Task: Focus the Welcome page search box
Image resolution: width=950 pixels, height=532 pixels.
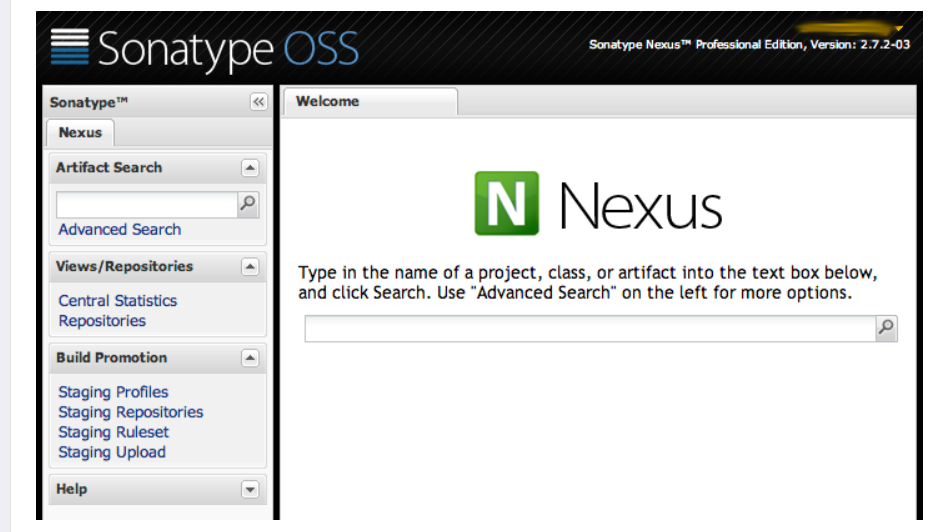Action: pyautogui.click(x=590, y=328)
